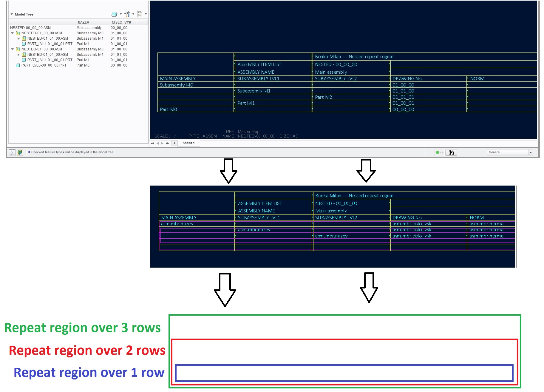
Task: Click the part icon of PART_LVL0-00_00_00.PRT
Action: click(x=18, y=65)
